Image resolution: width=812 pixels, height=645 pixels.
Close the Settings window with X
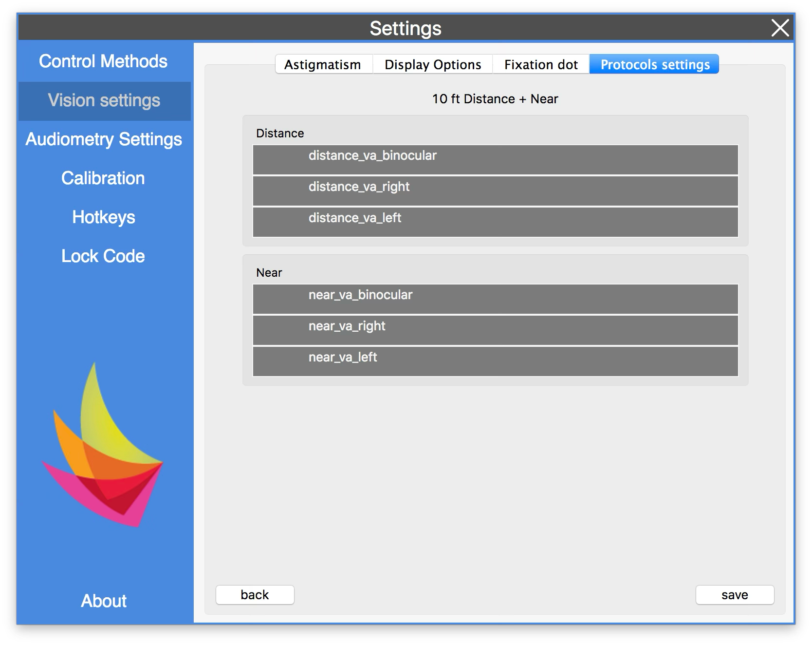tap(780, 28)
